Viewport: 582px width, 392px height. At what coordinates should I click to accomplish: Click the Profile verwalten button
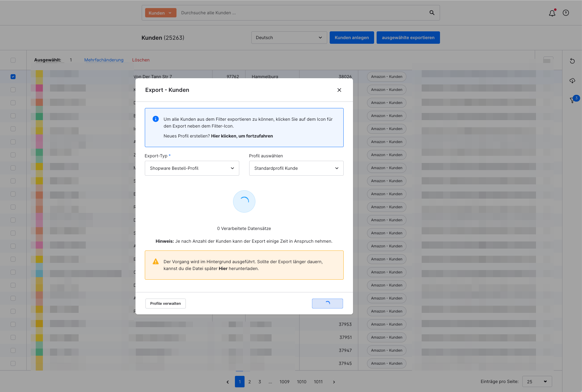165,303
